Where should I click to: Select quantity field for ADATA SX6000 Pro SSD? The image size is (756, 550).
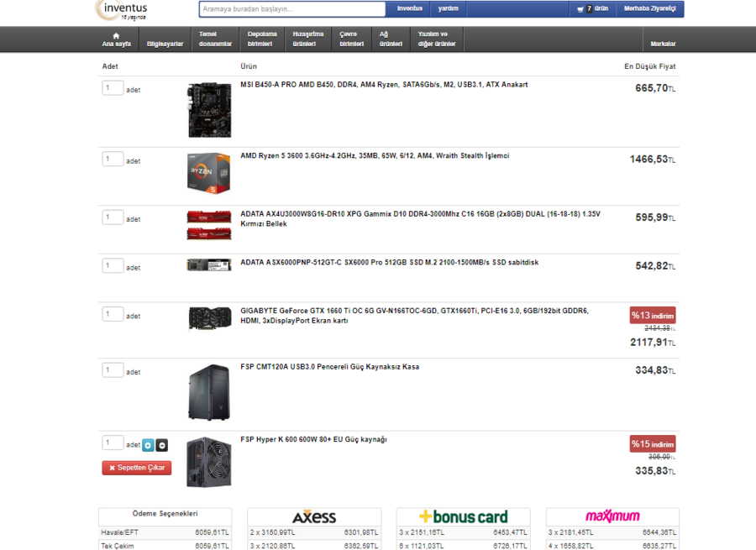click(x=113, y=265)
